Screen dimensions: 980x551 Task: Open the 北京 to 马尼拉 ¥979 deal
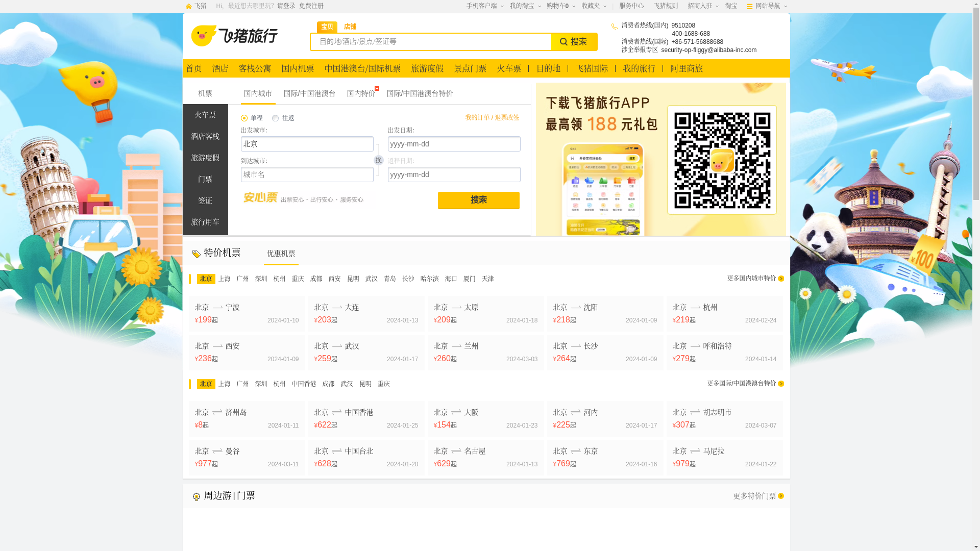(725, 458)
